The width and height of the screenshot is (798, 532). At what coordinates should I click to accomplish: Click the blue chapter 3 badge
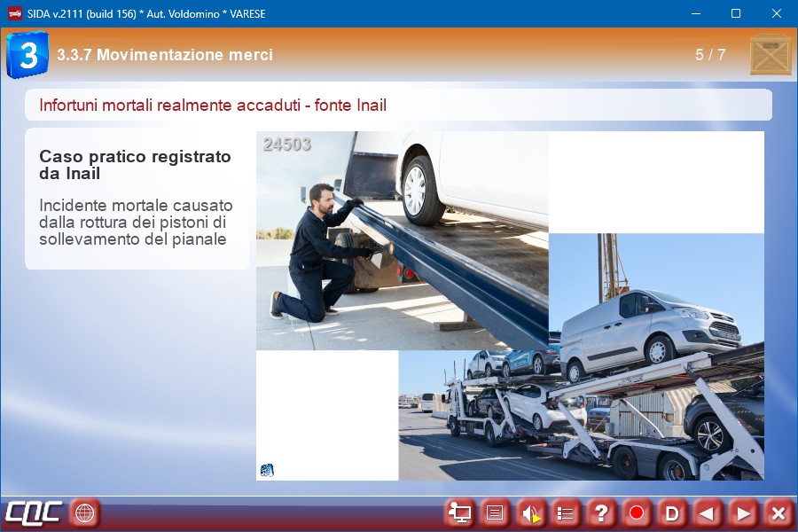pyautogui.click(x=27, y=55)
